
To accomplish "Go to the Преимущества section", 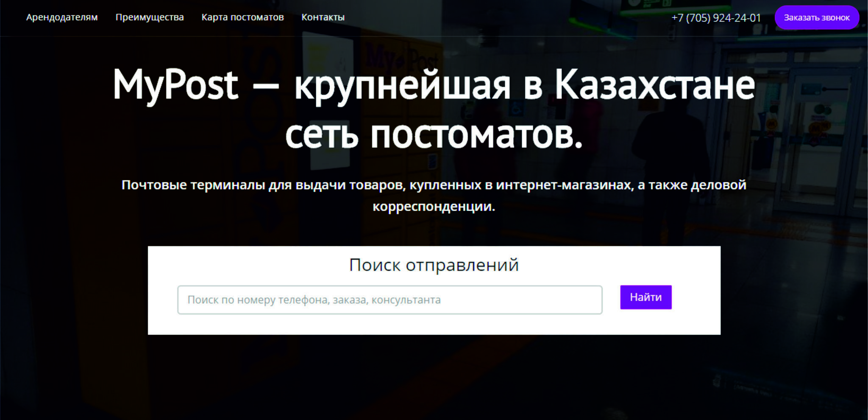I will pos(150,17).
